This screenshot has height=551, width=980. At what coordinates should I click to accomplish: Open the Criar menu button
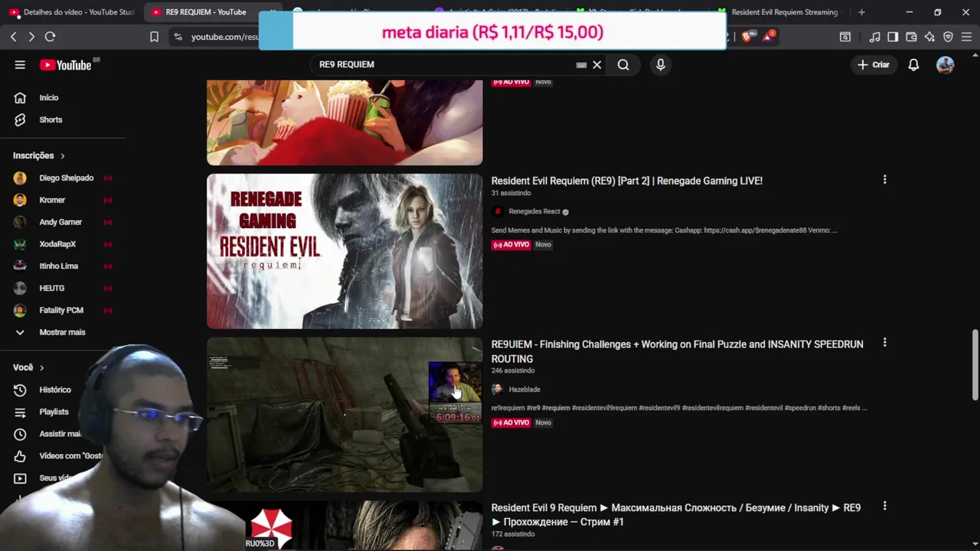[874, 65]
